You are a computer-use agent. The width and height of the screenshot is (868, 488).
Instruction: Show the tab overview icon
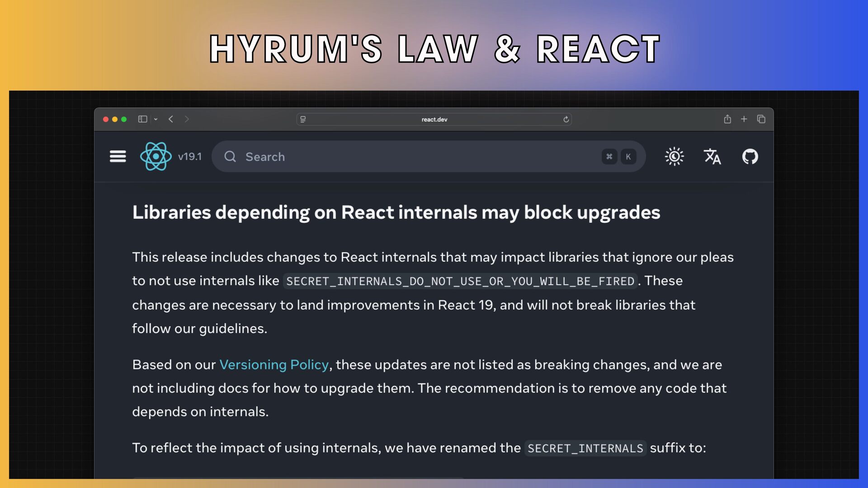click(761, 119)
